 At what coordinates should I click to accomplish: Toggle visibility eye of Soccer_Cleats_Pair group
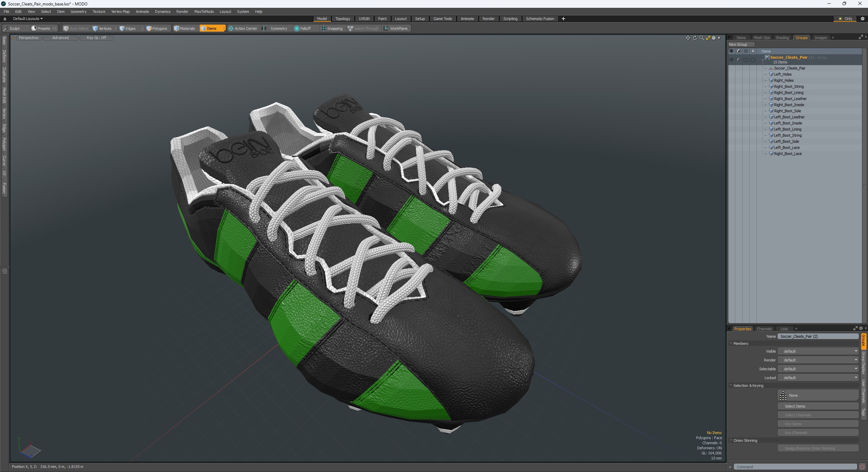[x=731, y=60]
